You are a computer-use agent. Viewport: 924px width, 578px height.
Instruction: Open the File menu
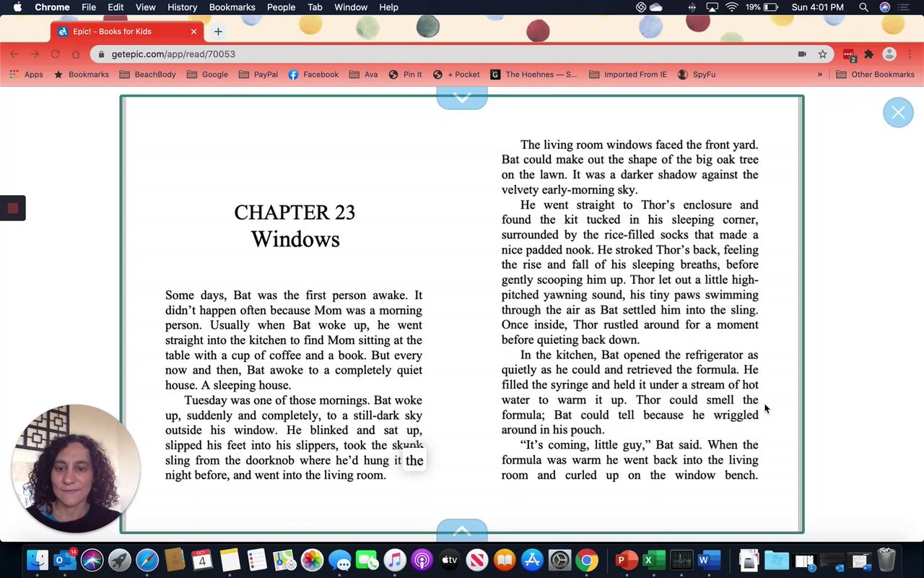[89, 7]
